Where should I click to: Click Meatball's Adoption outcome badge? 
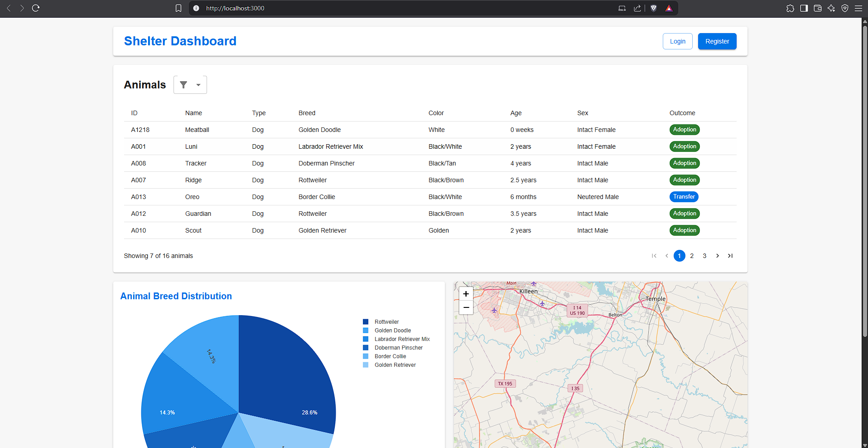tap(685, 130)
